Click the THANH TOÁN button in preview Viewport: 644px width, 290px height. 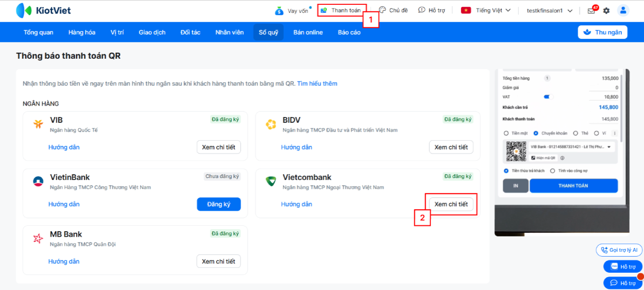point(574,186)
